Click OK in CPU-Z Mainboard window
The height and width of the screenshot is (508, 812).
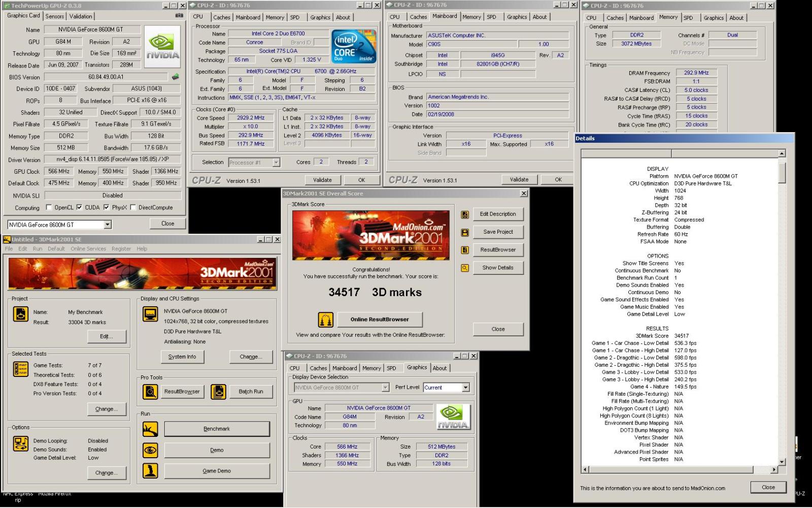tap(558, 179)
